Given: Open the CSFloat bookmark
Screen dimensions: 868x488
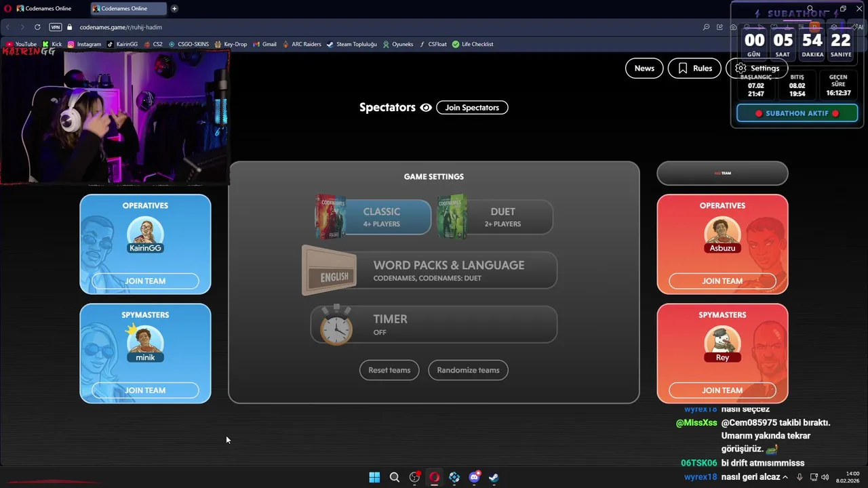Looking at the screenshot, I should pyautogui.click(x=433, y=44).
